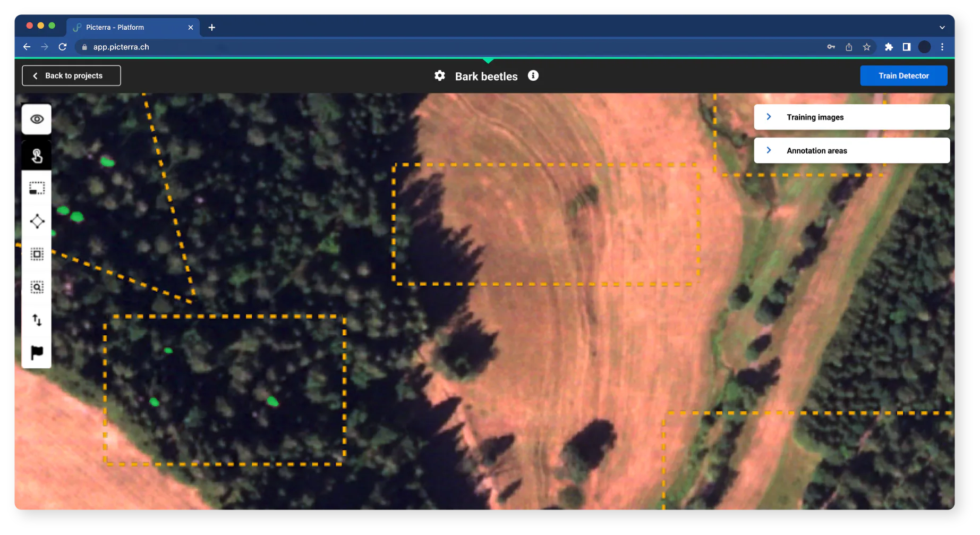Show info about the Bark beetles detector
The height and width of the screenshot is (535, 980).
(x=533, y=75)
